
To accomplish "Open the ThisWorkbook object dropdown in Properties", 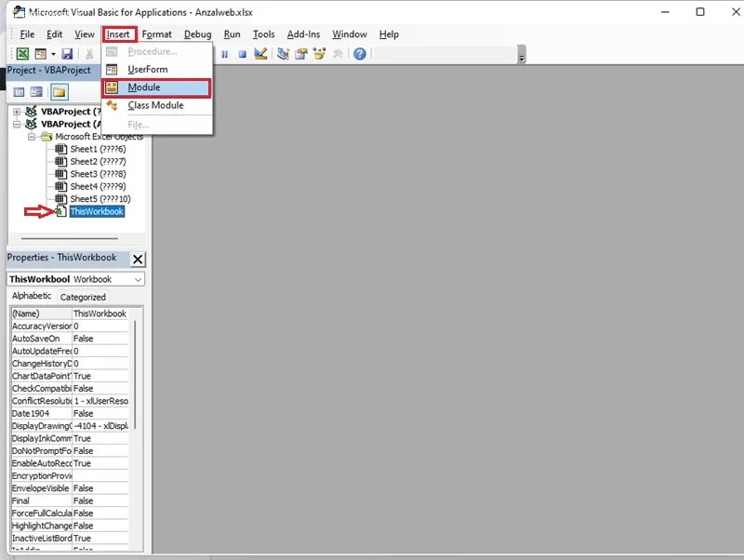I will coord(138,279).
